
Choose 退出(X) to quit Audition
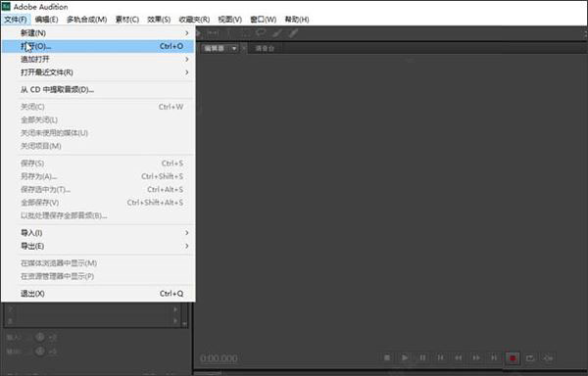[x=98, y=294]
